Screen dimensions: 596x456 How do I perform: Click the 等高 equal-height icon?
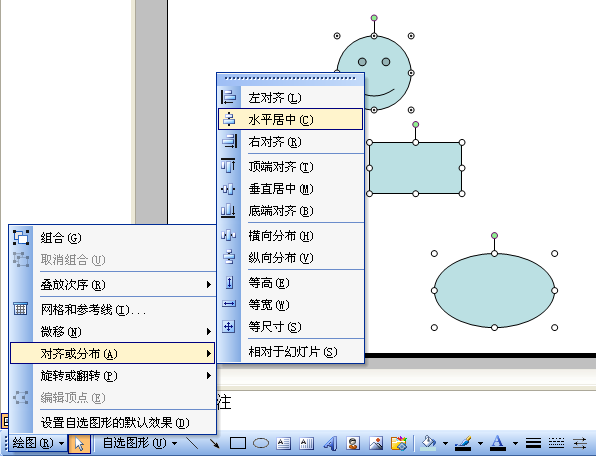(228, 283)
